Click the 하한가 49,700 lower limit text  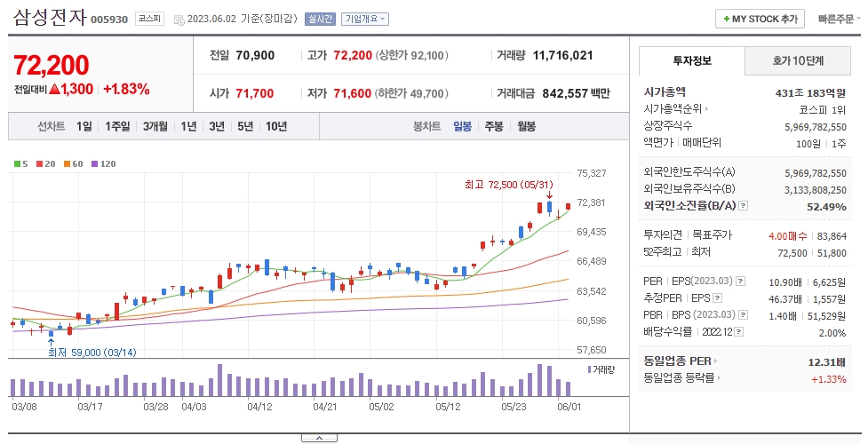[412, 93]
